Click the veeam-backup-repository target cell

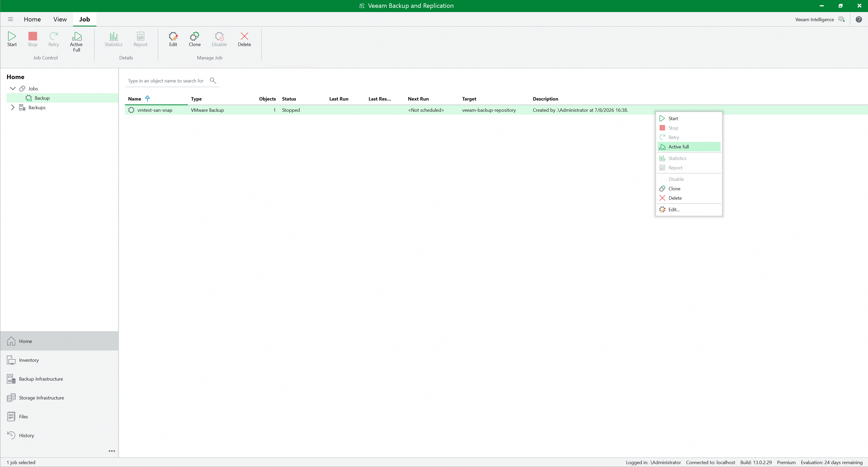click(x=489, y=110)
